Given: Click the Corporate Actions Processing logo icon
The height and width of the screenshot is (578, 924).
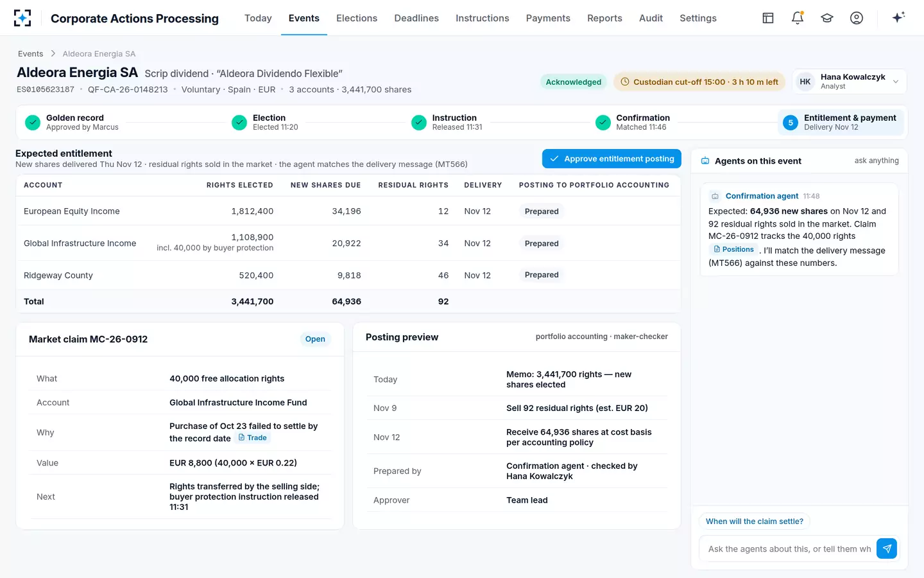Looking at the screenshot, I should click(22, 18).
